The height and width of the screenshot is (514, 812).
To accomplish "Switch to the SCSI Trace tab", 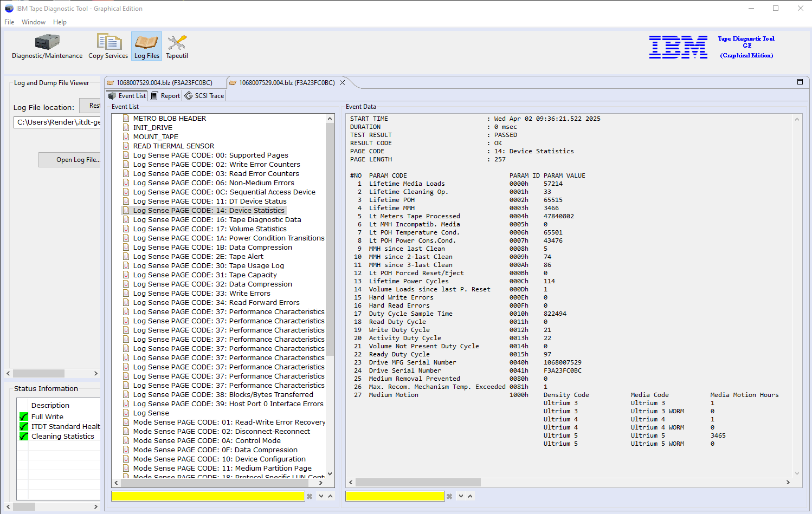I will pyautogui.click(x=204, y=96).
